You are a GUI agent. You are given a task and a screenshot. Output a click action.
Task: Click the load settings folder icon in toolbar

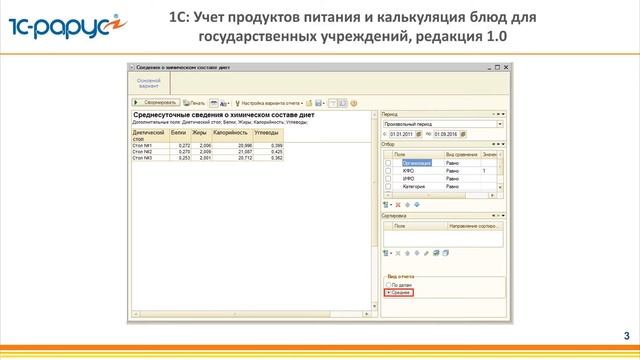pyautogui.click(x=309, y=103)
